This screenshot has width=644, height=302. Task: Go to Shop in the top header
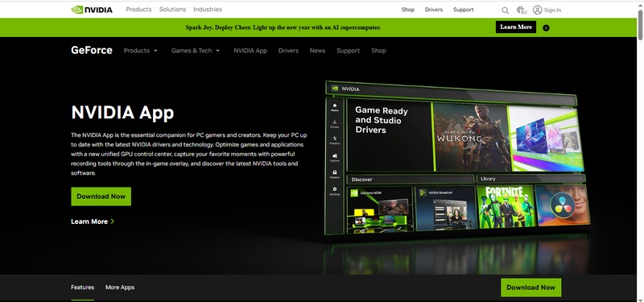coord(408,10)
